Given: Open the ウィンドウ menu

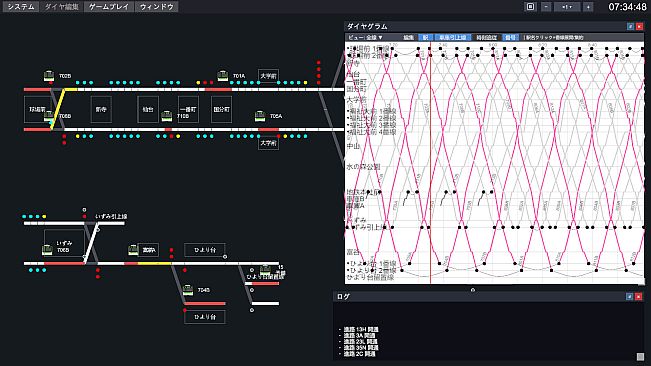Looking at the screenshot, I should coord(157,7).
